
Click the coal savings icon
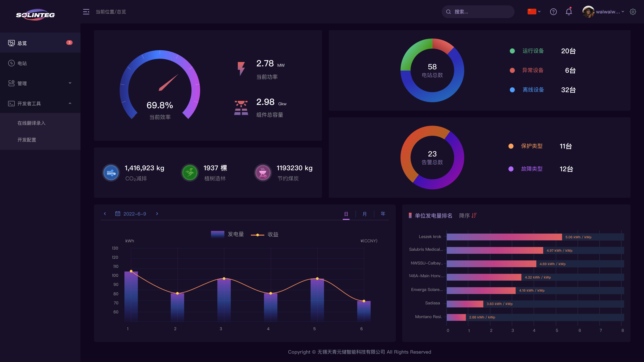[x=263, y=173]
